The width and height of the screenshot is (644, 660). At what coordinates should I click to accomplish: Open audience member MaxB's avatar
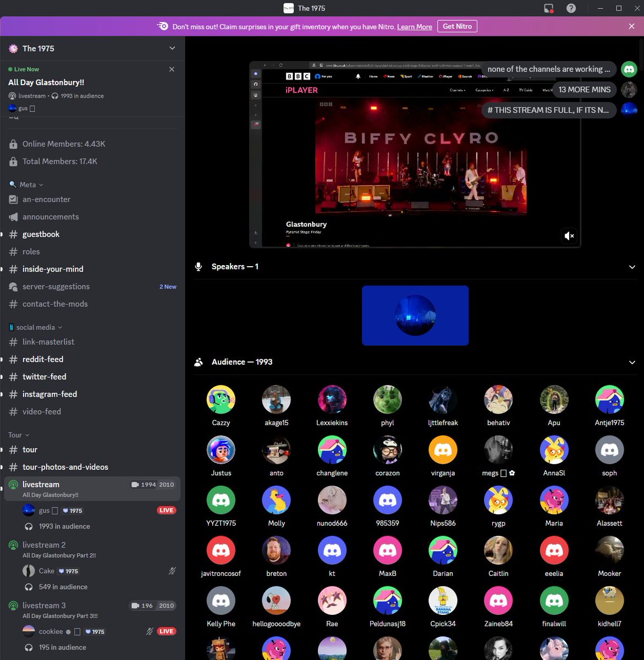click(x=388, y=550)
